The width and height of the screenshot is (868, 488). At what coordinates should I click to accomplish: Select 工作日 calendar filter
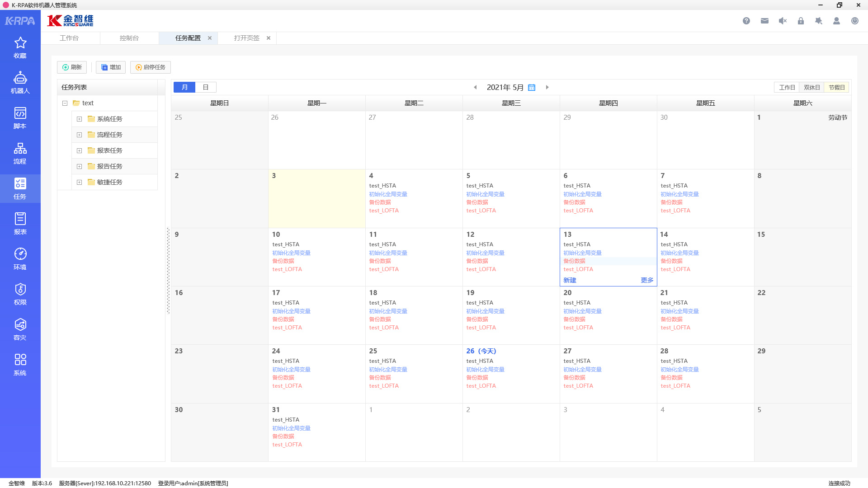pyautogui.click(x=786, y=87)
